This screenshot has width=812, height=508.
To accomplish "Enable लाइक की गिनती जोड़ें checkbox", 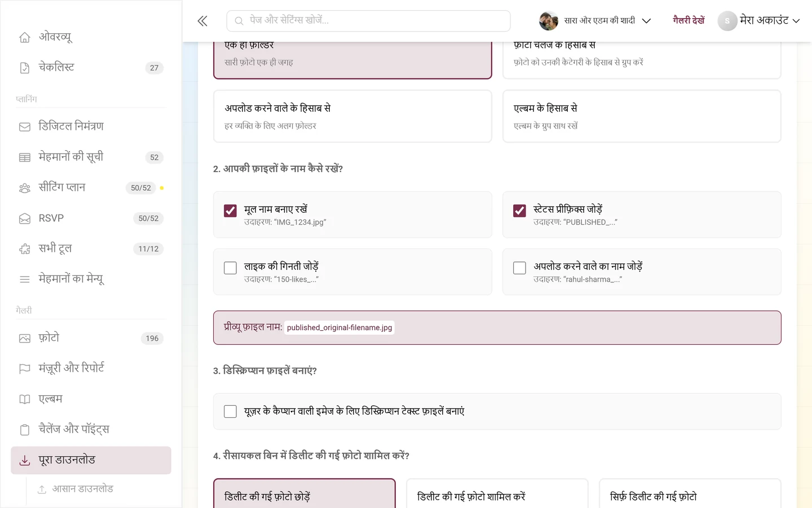I will tap(230, 268).
